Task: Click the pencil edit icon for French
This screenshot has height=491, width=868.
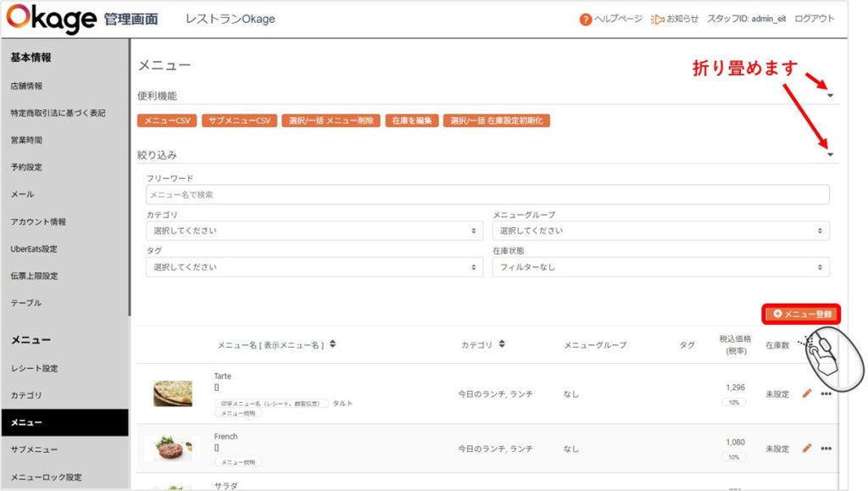Action: coord(806,448)
